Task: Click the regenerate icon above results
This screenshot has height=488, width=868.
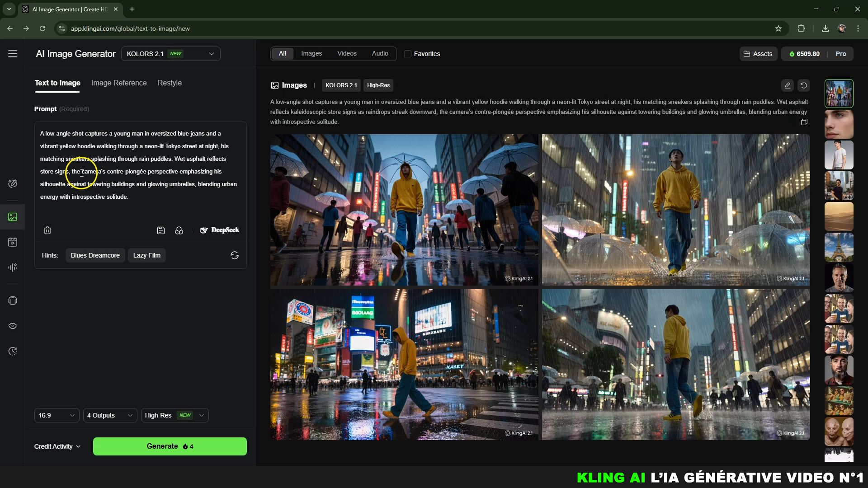Action: [804, 85]
